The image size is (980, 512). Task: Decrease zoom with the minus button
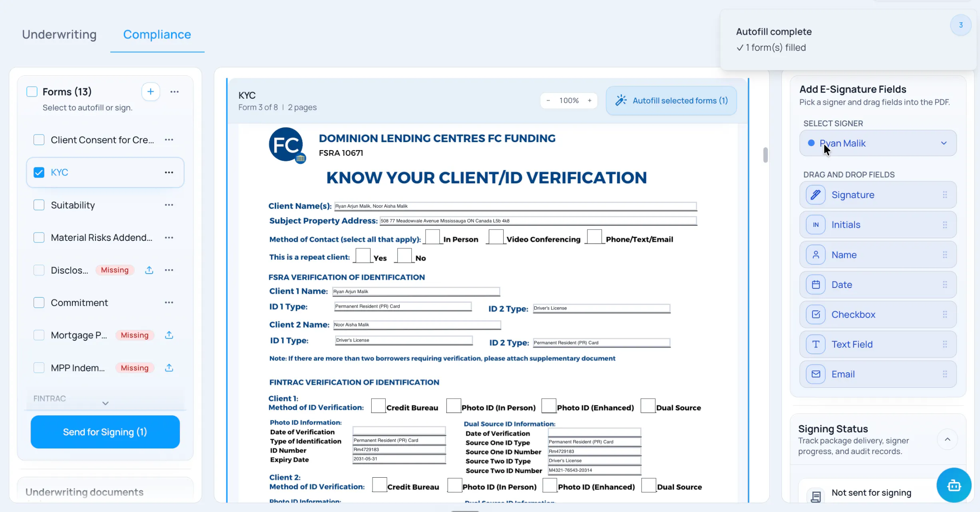pyautogui.click(x=548, y=101)
